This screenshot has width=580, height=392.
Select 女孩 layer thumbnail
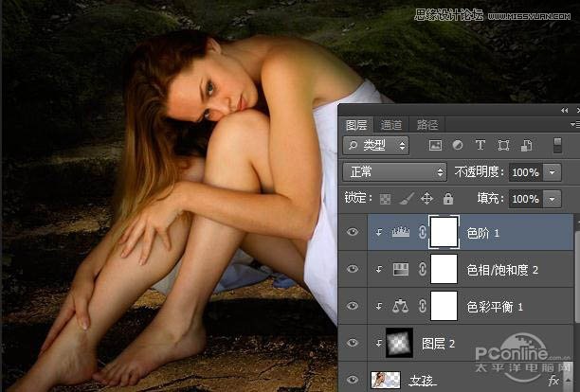click(386, 381)
